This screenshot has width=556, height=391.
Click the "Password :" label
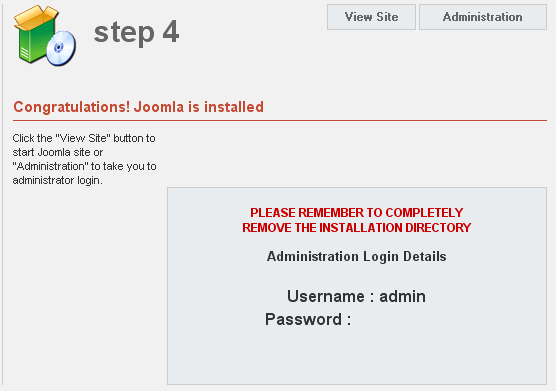308,319
